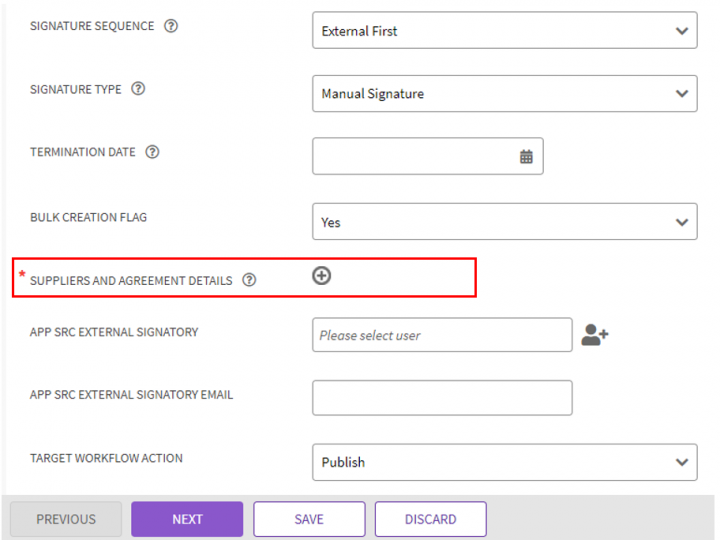Screen dimensions: 720x540
Task: Open the Signature Sequence dropdown
Action: point(504,31)
